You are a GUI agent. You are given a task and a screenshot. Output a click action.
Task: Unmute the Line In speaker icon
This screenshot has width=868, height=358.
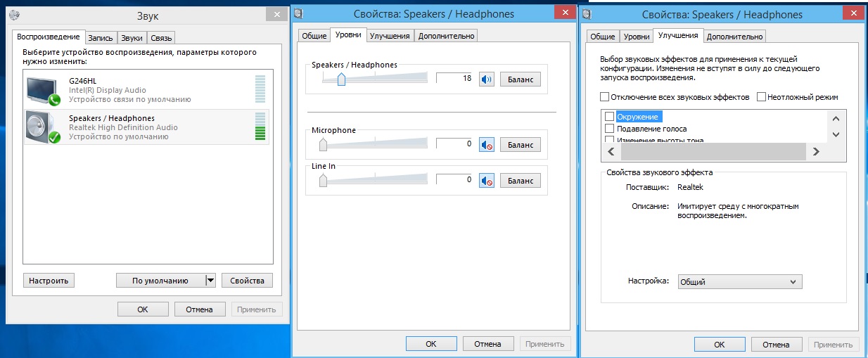[487, 181]
